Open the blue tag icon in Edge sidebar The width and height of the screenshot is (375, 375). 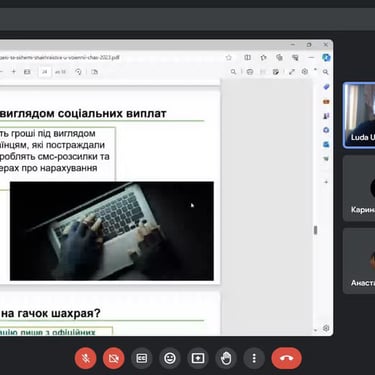coord(326,87)
